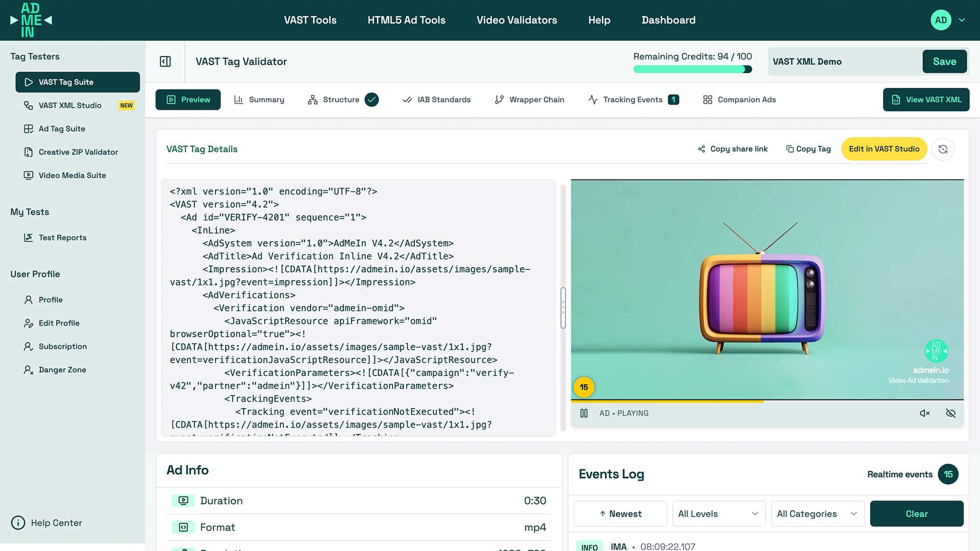Open the Video Media Suite
This screenshot has height=551, width=980.
pyautogui.click(x=71, y=175)
